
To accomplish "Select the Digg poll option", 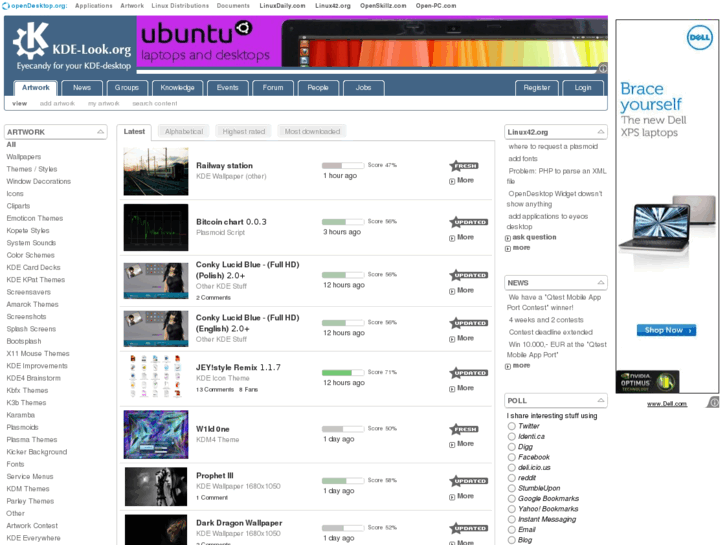I will (x=511, y=447).
